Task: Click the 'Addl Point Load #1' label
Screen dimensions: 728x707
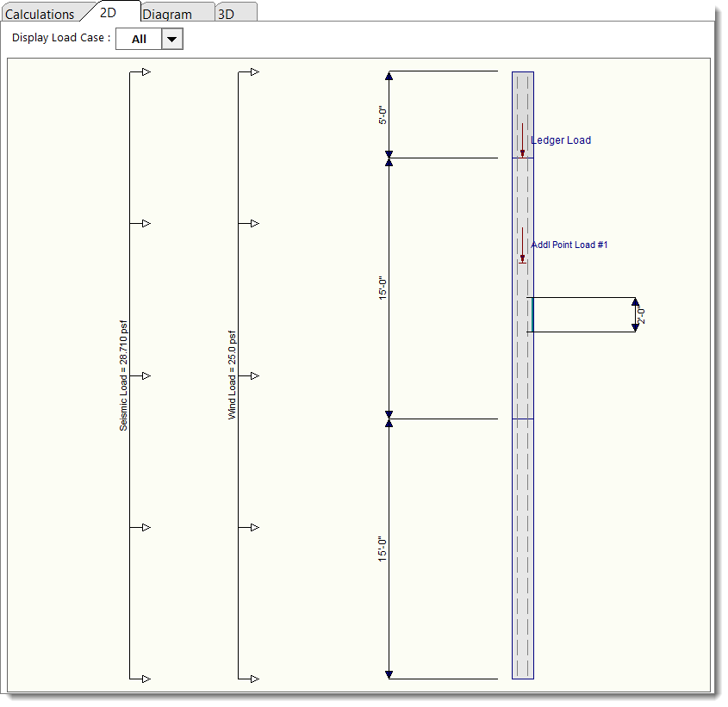Action: tap(569, 245)
